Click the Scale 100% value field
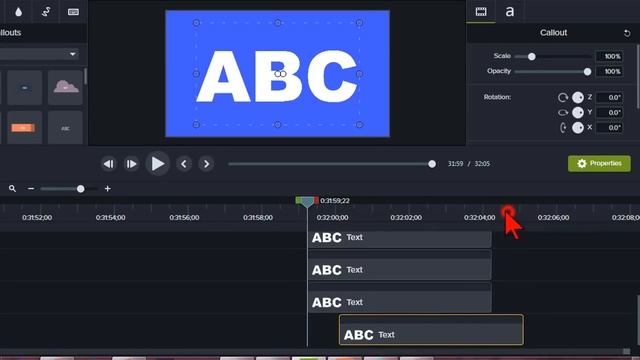Screen dimensions: 640x360 point(609,56)
